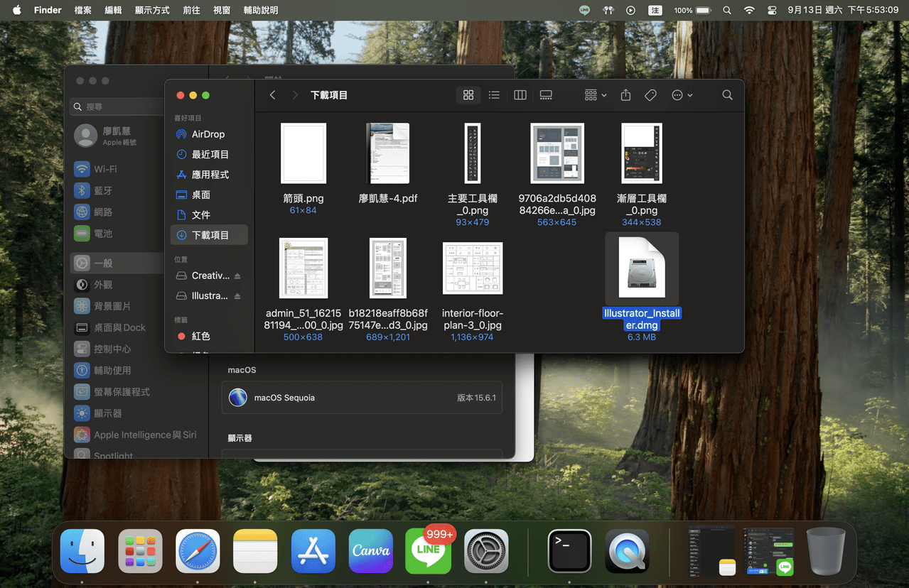909x588 pixels.
Task: Open 桌面與Dock in System Settings sidebar
Action: tap(118, 327)
